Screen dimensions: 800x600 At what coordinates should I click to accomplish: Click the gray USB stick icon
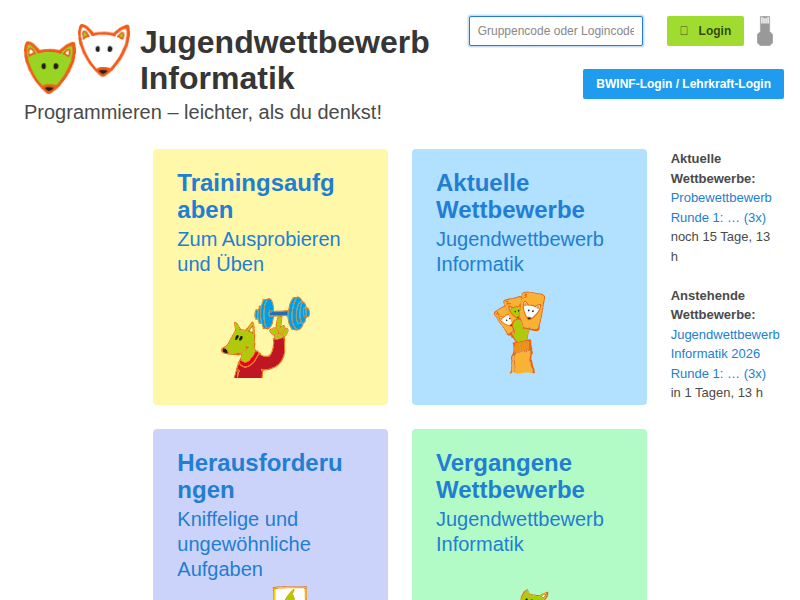coord(765,31)
